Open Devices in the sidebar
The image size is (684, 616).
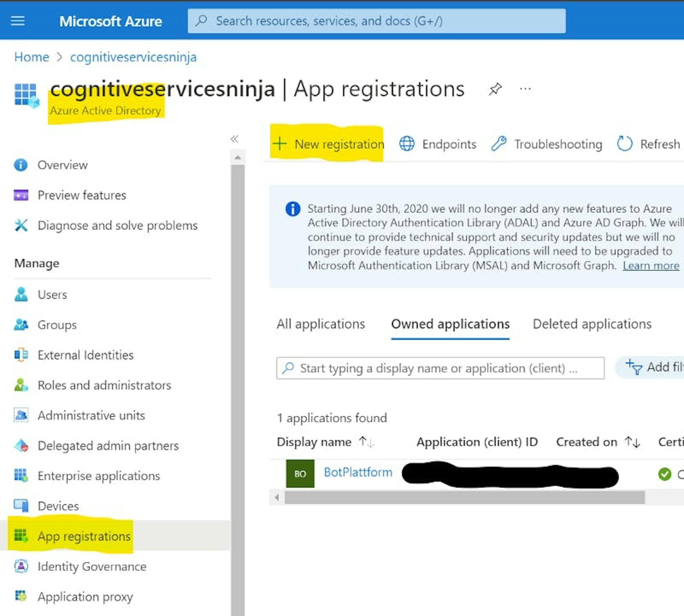point(58,506)
